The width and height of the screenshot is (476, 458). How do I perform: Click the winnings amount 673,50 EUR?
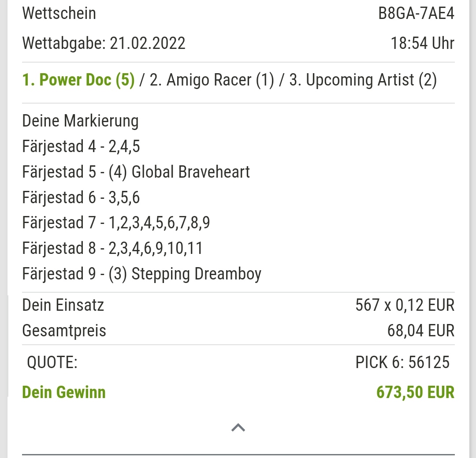pos(415,392)
